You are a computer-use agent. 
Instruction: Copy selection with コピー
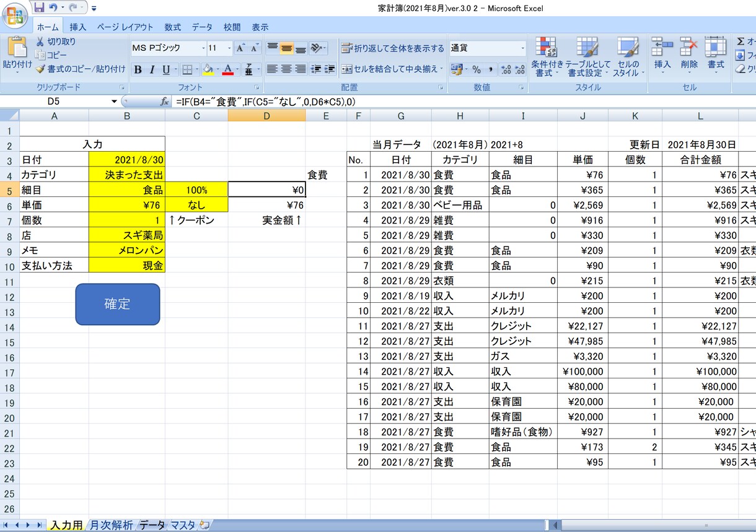pyautogui.click(x=51, y=55)
